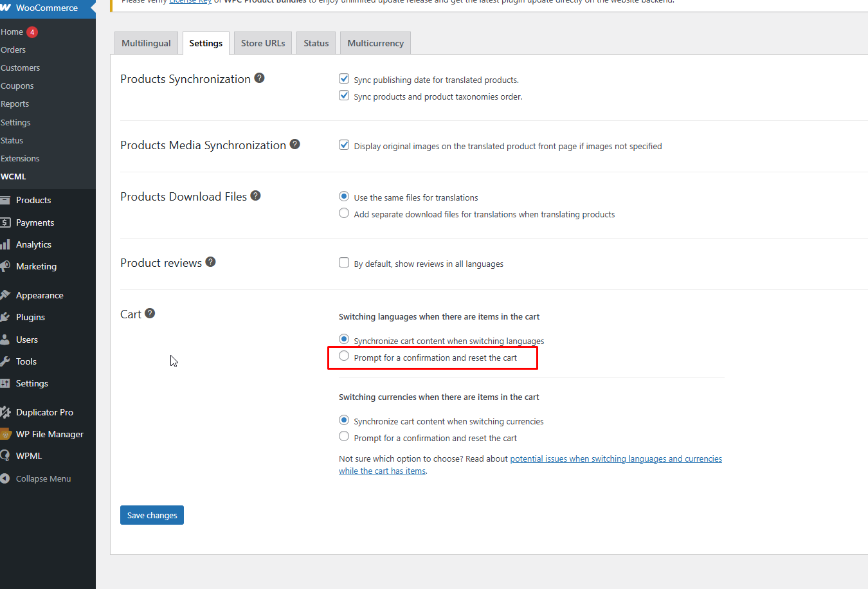This screenshot has width=868, height=589.
Task: Open Extensions in WooCommerce submenu
Action: point(20,158)
